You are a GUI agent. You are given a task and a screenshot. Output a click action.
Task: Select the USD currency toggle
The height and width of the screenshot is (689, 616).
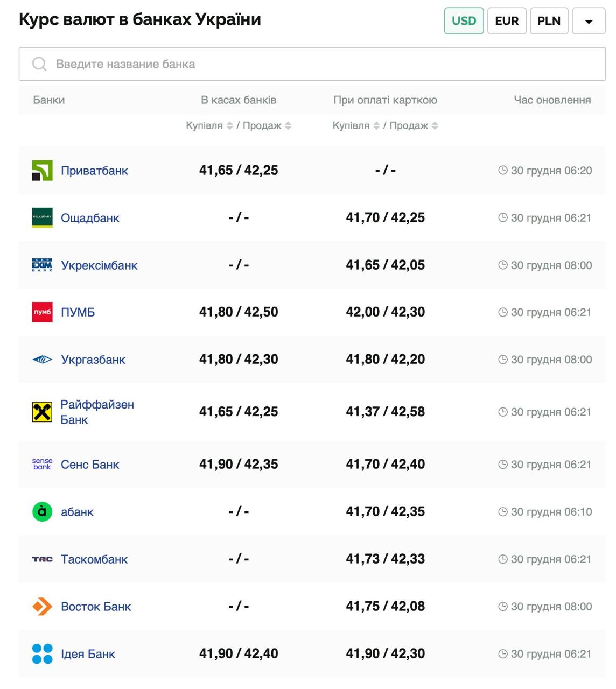tap(464, 21)
